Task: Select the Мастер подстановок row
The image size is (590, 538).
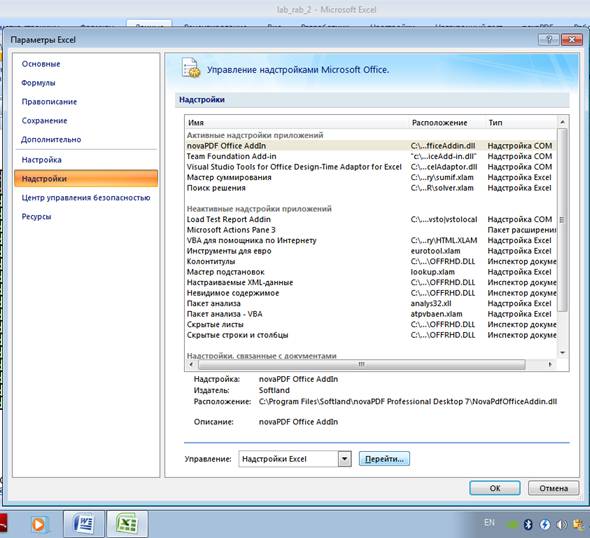Action: [370, 272]
